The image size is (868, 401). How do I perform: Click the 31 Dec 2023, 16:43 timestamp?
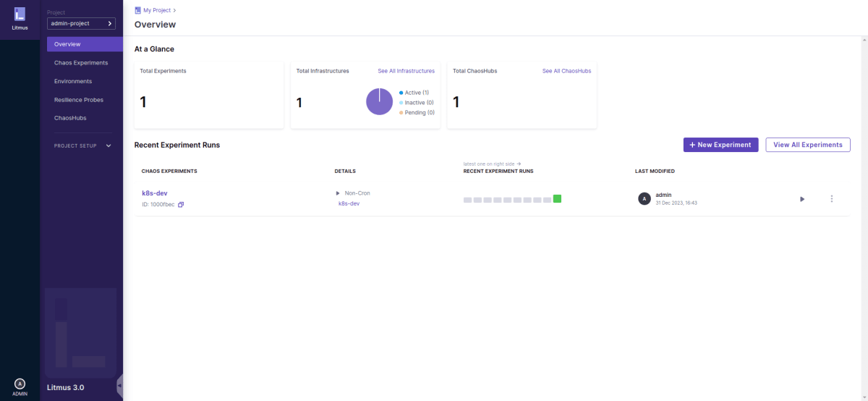coord(676,203)
